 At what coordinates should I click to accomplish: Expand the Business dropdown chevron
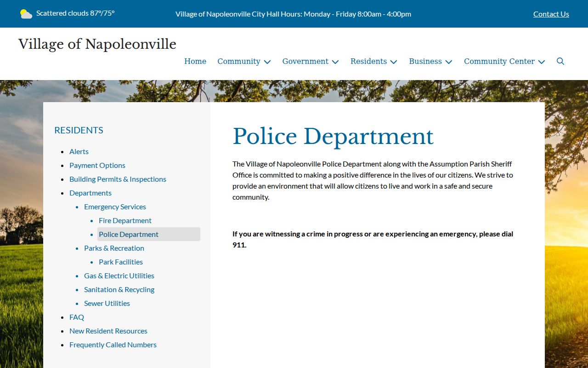[x=449, y=62]
